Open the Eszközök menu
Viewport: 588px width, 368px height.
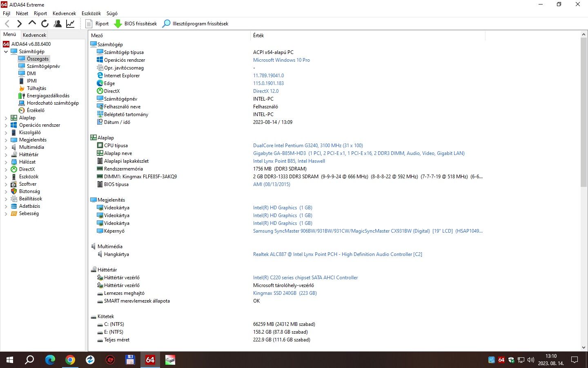coord(91,13)
